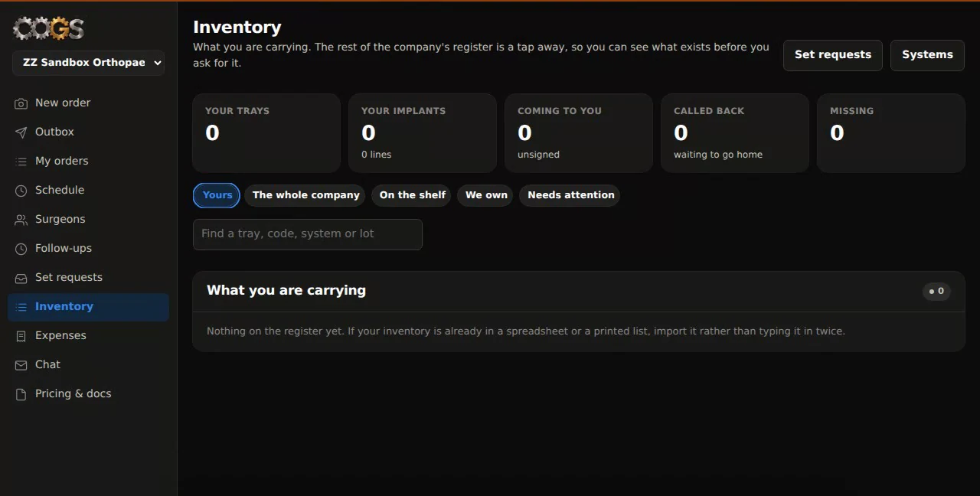Show On the shelf items

413,195
